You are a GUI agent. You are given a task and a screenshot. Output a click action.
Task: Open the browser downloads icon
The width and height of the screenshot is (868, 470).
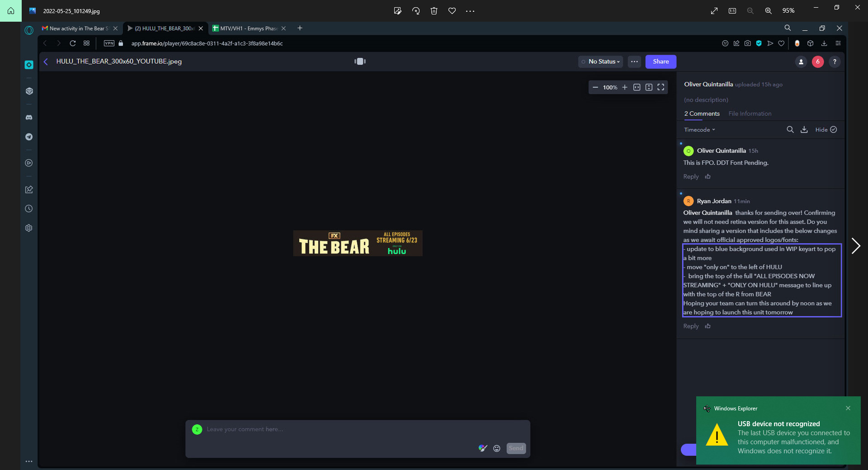[824, 43]
